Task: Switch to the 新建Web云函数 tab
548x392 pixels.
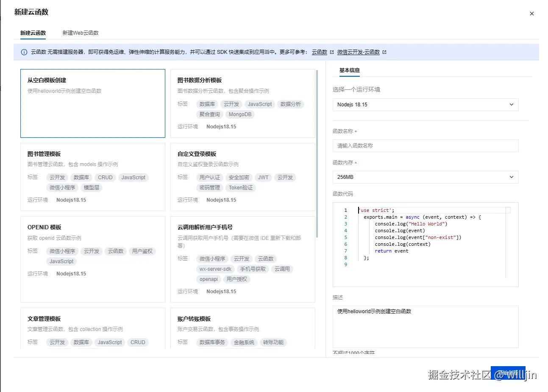Action: pos(81,33)
